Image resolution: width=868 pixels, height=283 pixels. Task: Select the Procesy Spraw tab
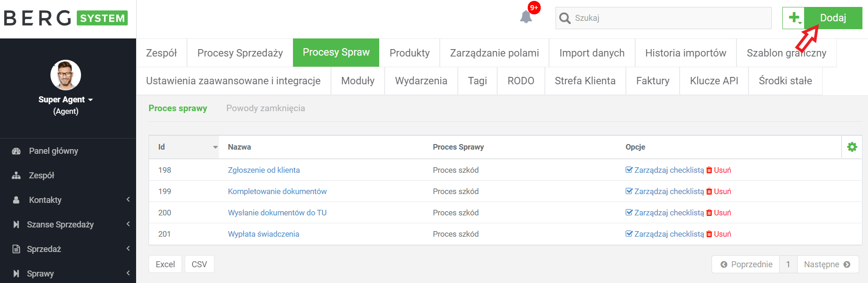pos(336,52)
